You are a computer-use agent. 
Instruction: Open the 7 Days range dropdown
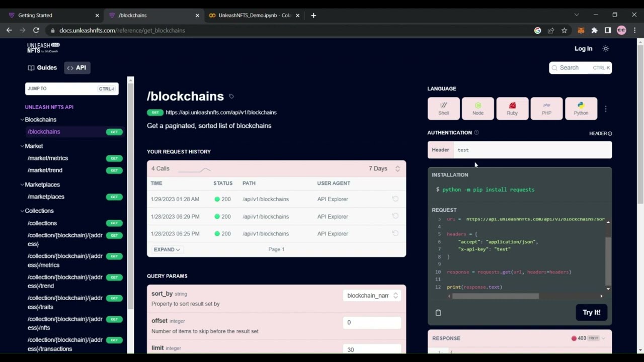(x=384, y=168)
